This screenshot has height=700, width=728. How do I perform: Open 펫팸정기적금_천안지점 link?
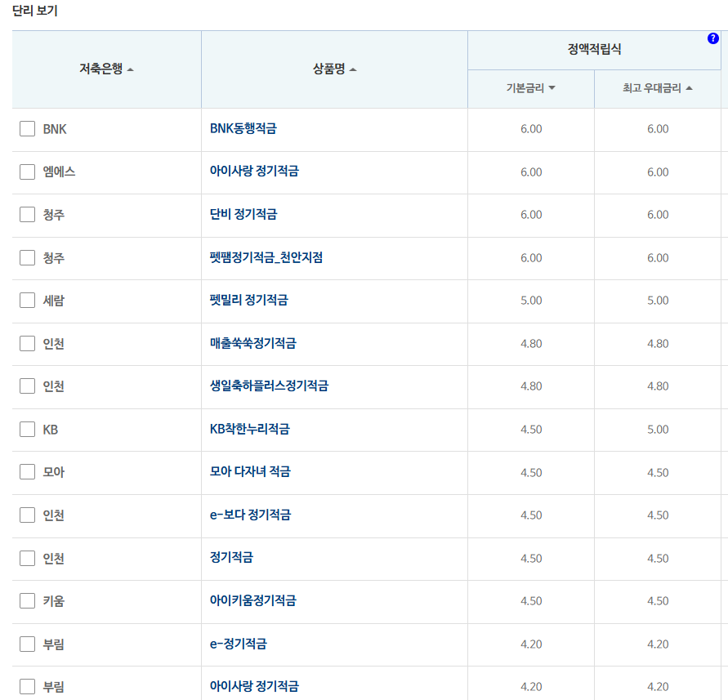click(x=266, y=257)
